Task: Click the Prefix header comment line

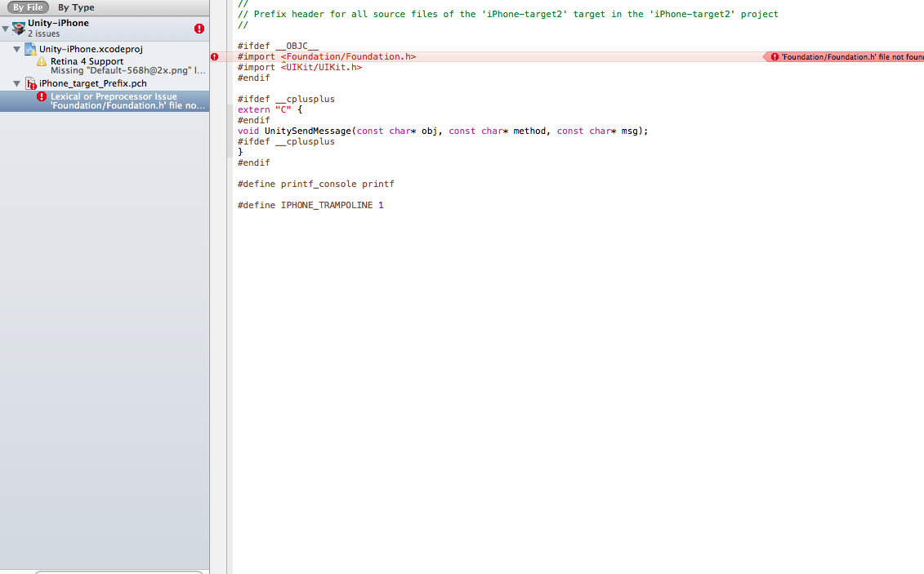Action: click(507, 14)
